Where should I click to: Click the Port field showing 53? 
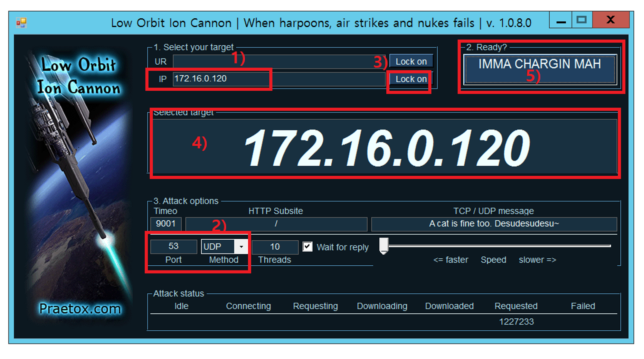point(174,246)
